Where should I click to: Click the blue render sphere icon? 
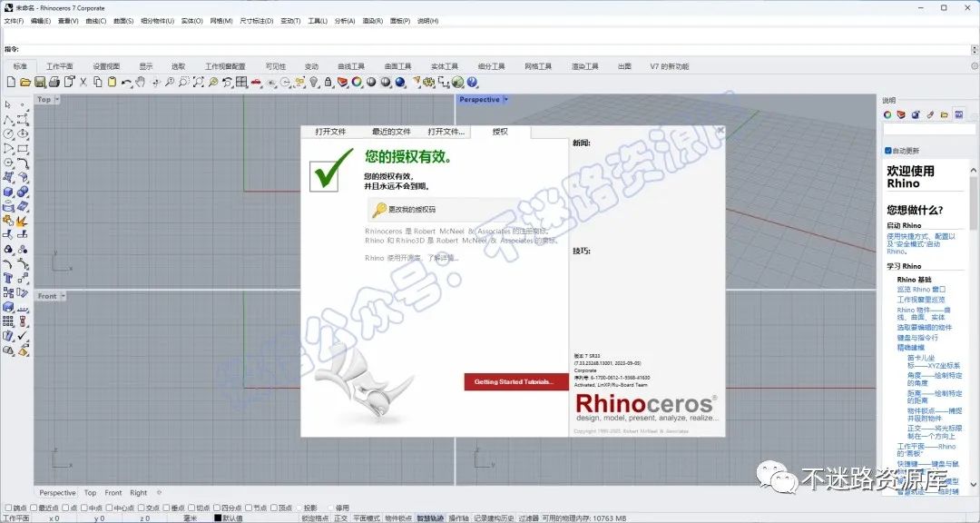(x=400, y=82)
